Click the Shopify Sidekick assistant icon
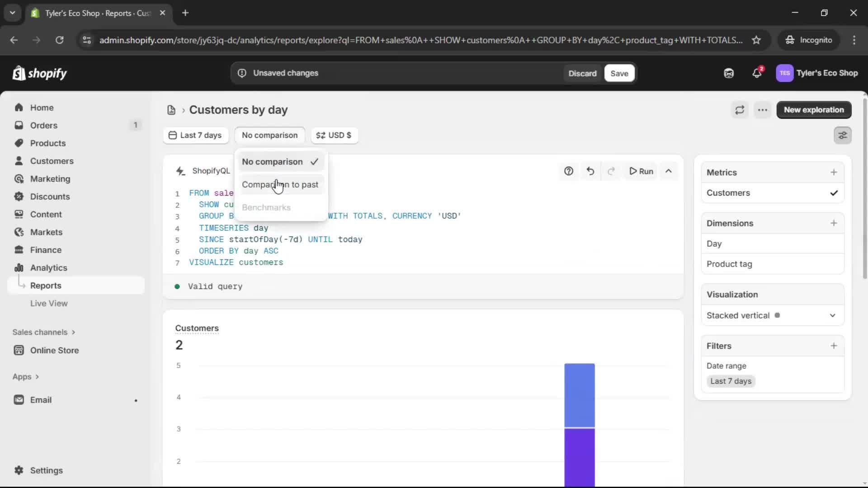Viewport: 868px width, 488px height. 728,73
